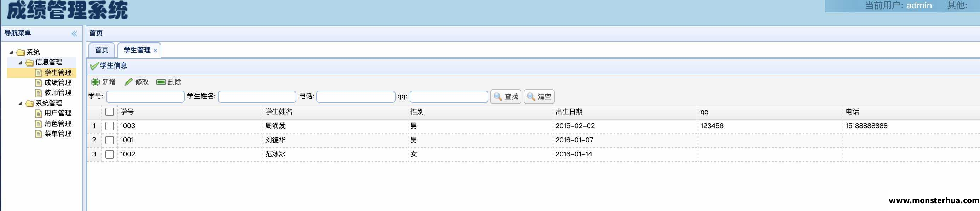Click birth date 2015-02-02
980x211 pixels.
coord(575,126)
